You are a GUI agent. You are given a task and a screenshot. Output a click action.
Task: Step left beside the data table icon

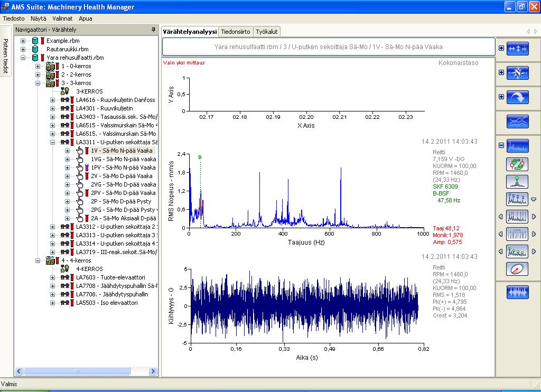point(501,234)
